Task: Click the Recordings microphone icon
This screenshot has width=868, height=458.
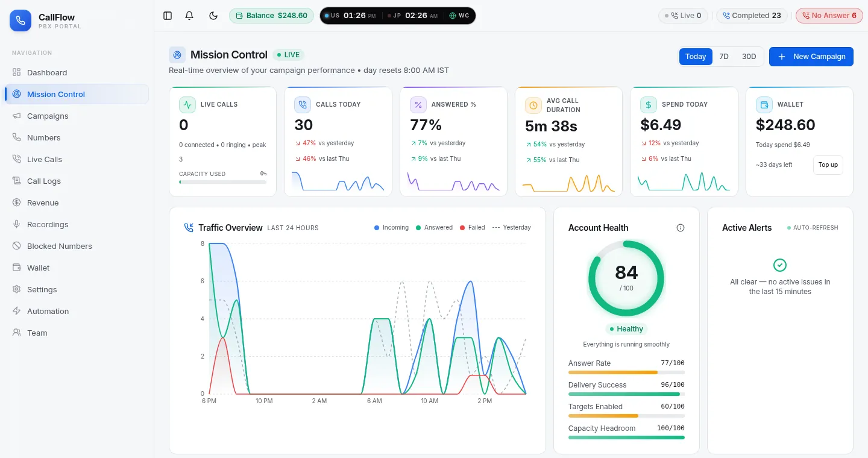Action: tap(16, 224)
